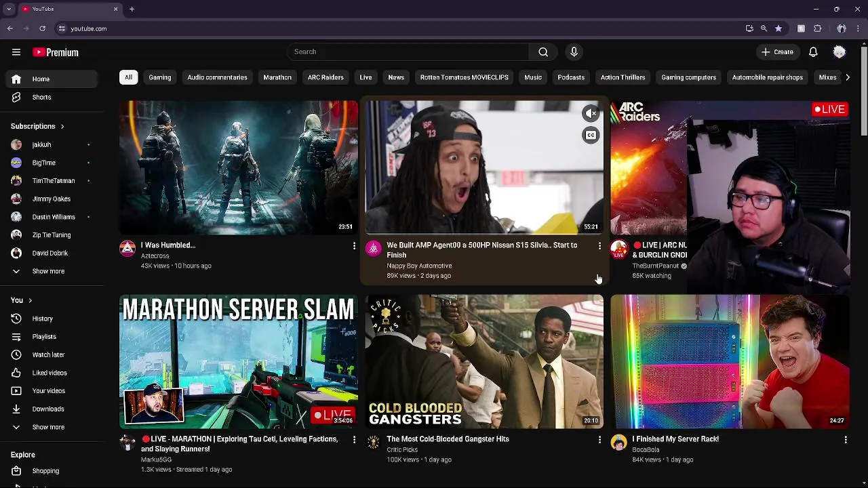Image resolution: width=868 pixels, height=488 pixels.
Task: Open the rainbow server rack thumbnail
Action: point(730,361)
